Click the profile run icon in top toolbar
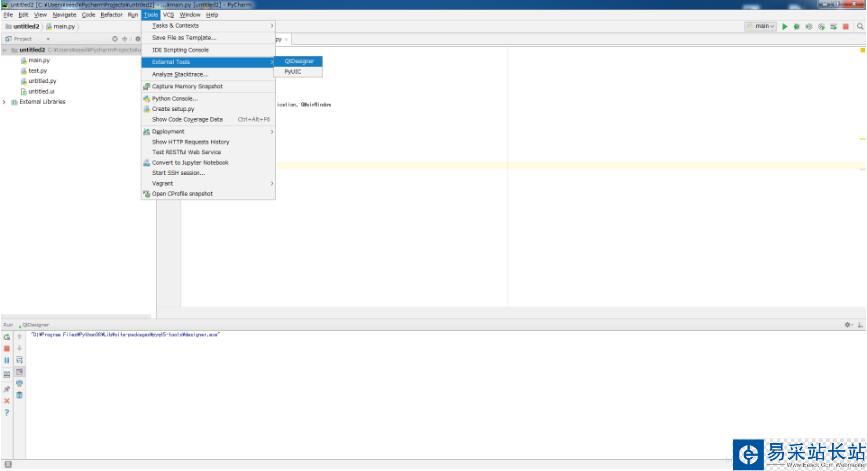867x471 pixels. coord(821,27)
